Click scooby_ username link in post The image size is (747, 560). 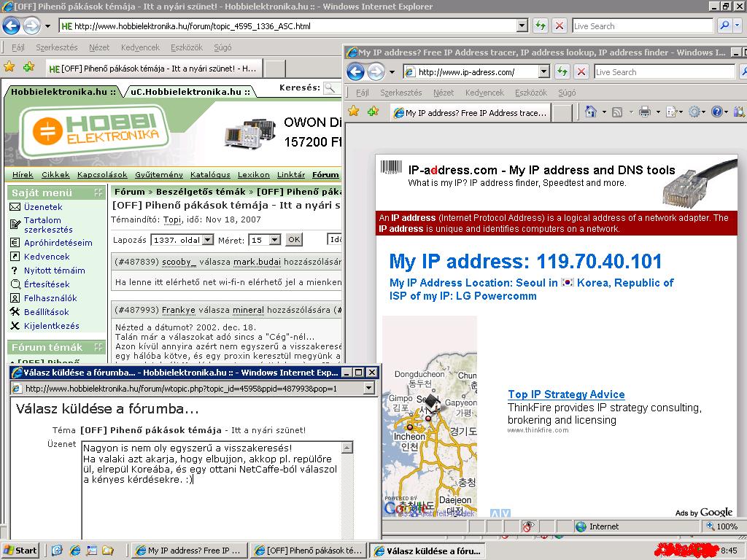click(179, 262)
